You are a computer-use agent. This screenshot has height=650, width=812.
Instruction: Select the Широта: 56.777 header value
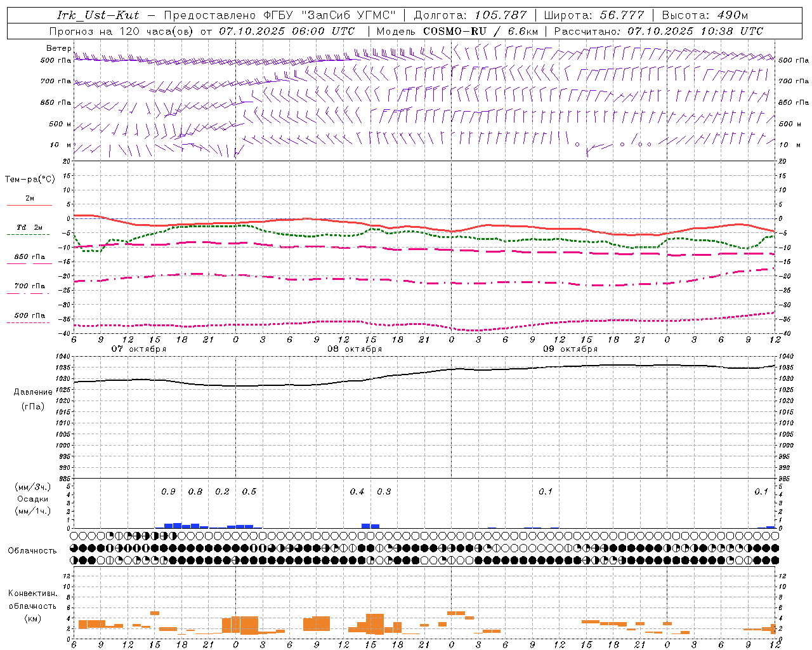[x=594, y=15]
